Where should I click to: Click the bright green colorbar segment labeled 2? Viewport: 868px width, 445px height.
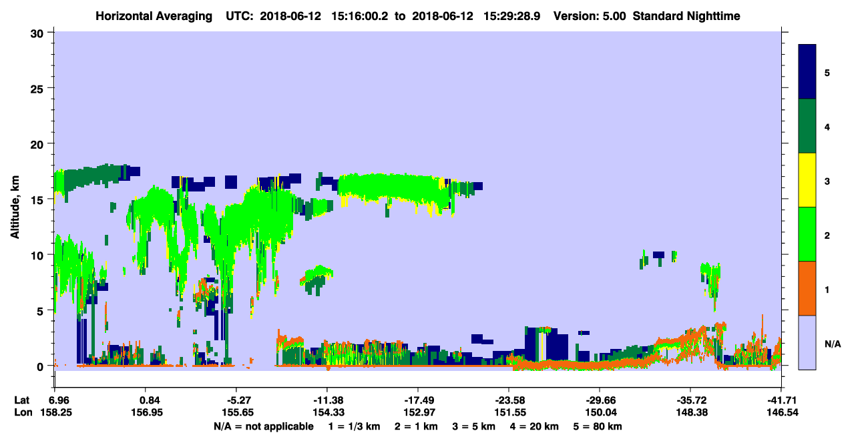click(808, 234)
